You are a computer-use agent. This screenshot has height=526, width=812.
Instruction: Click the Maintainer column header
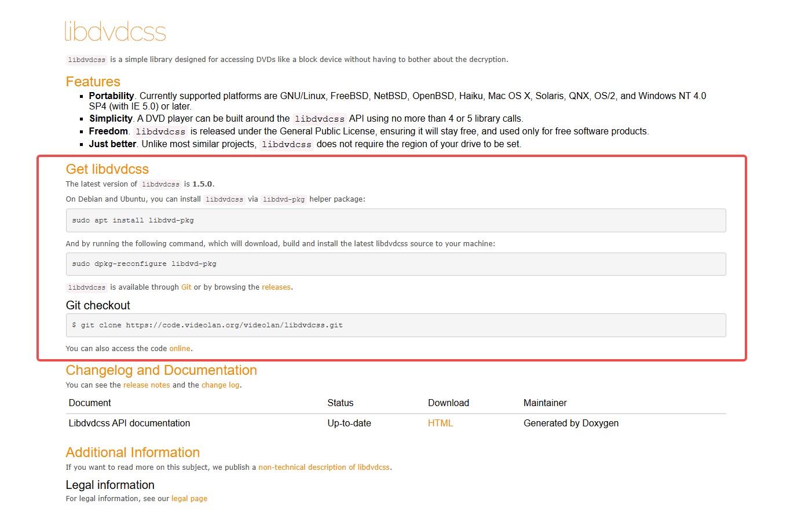(x=545, y=403)
